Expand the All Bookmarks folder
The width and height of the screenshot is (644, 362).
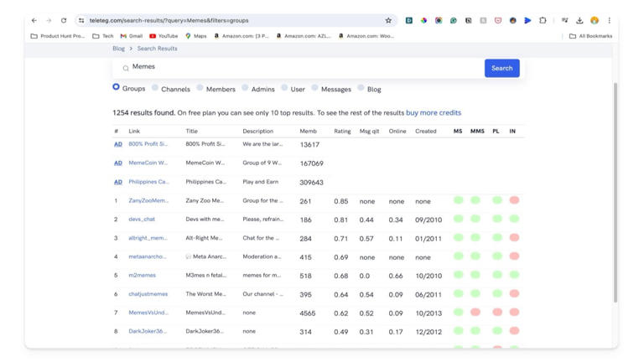tap(590, 36)
